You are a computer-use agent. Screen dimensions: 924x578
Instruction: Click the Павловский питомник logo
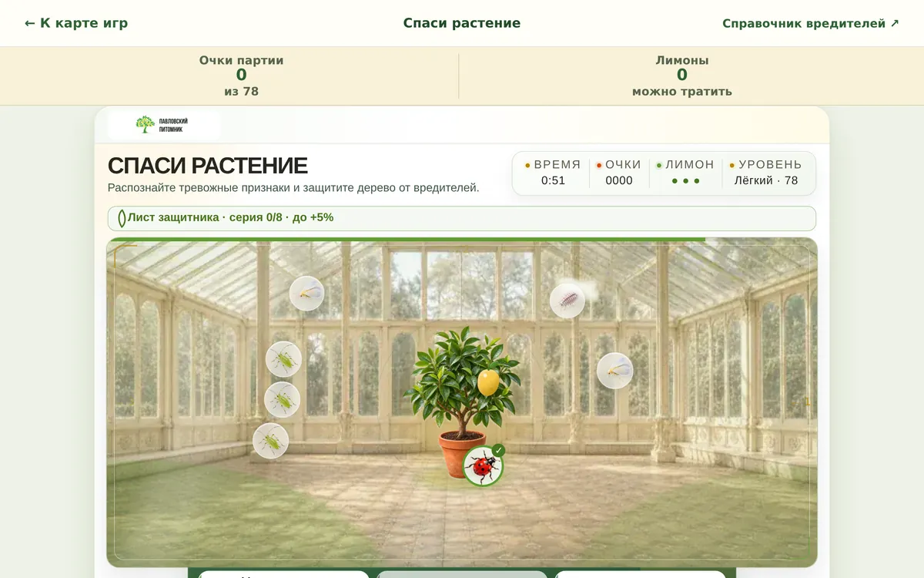pos(164,125)
